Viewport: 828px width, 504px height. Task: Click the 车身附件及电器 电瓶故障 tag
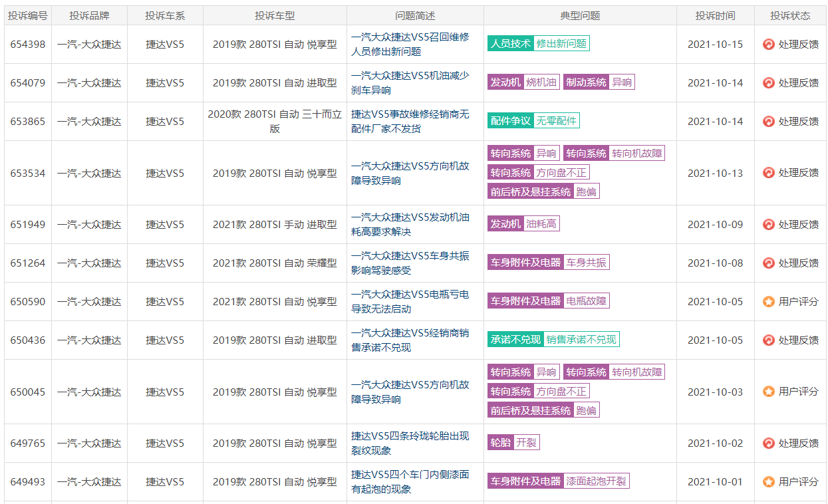549,301
